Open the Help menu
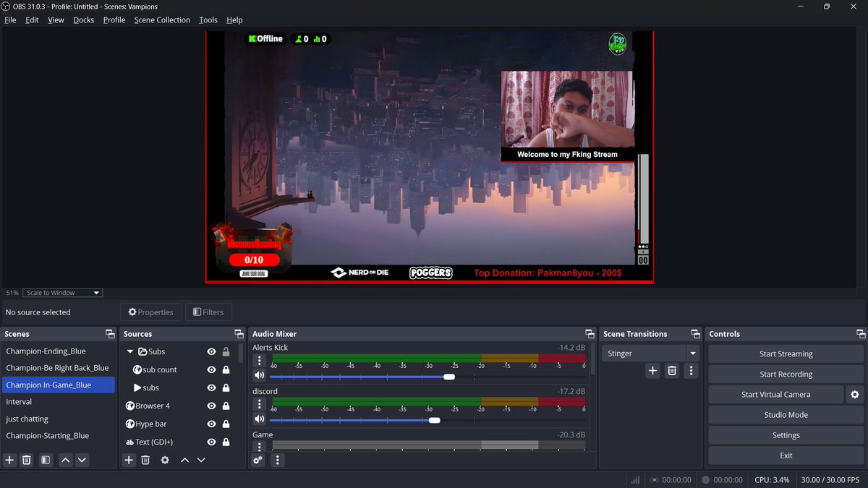The width and height of the screenshot is (868, 488). (234, 20)
